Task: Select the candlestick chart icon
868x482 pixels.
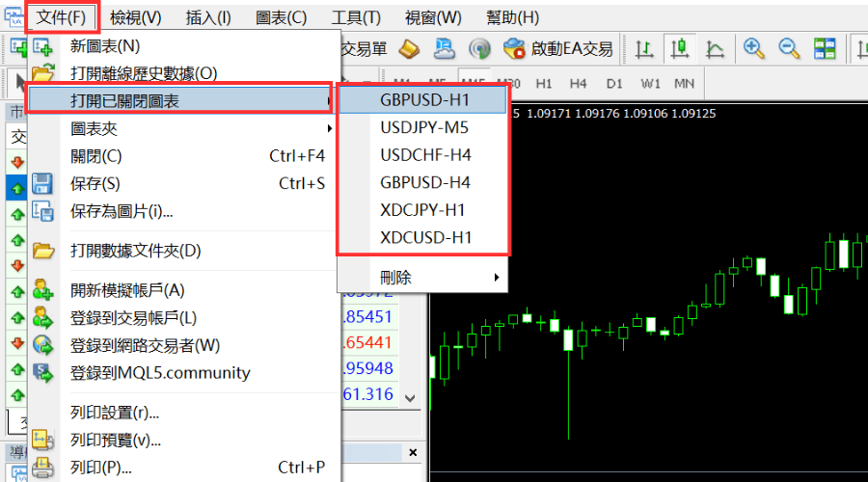Action: [x=680, y=48]
